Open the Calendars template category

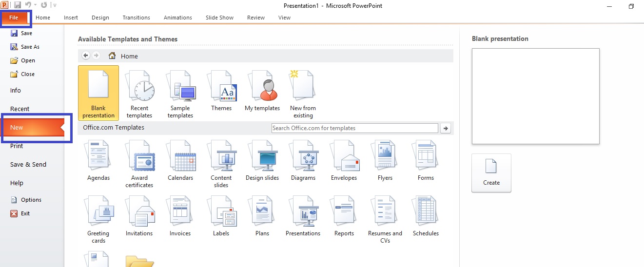coord(180,161)
